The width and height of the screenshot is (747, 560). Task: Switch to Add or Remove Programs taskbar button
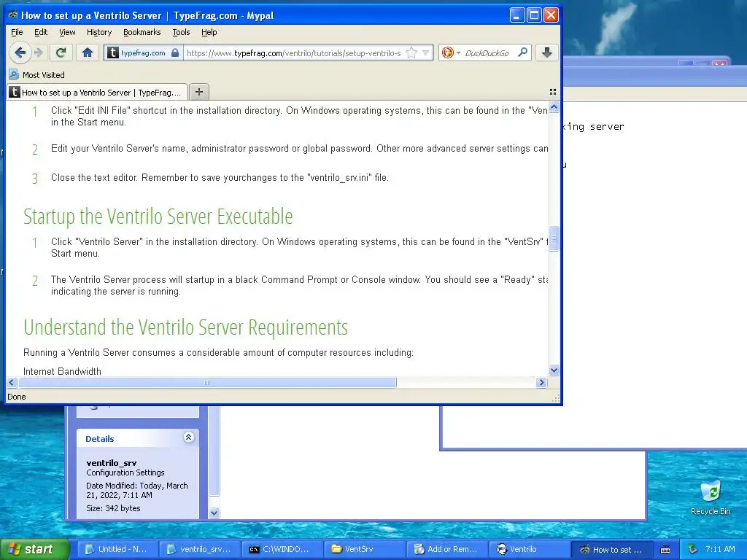(x=446, y=549)
